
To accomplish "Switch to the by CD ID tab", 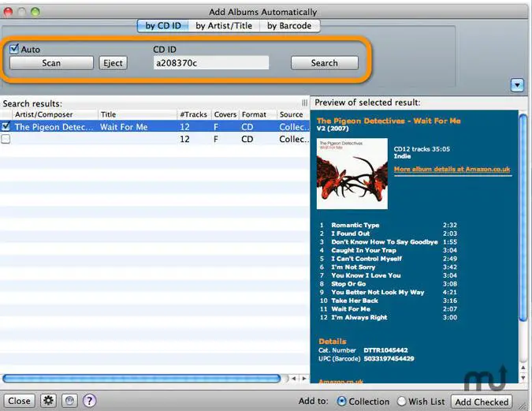I will click(x=163, y=26).
